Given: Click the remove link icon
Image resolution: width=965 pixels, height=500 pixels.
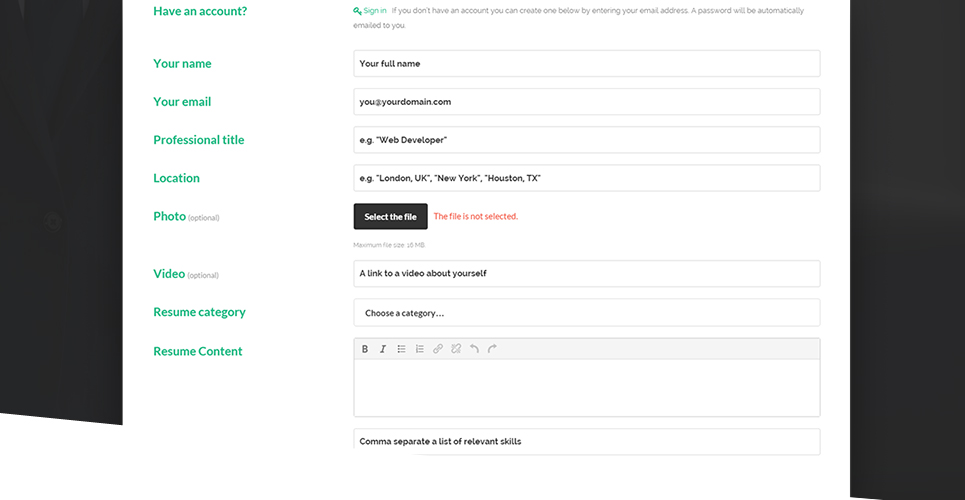Looking at the screenshot, I should point(456,349).
